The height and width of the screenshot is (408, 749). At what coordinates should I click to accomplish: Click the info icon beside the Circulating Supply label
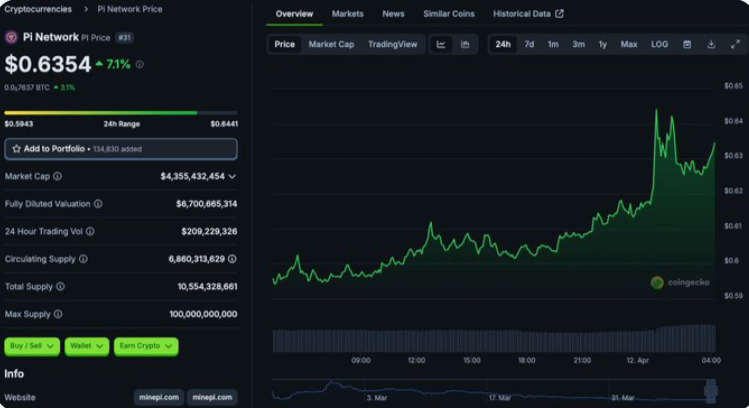coord(83,259)
